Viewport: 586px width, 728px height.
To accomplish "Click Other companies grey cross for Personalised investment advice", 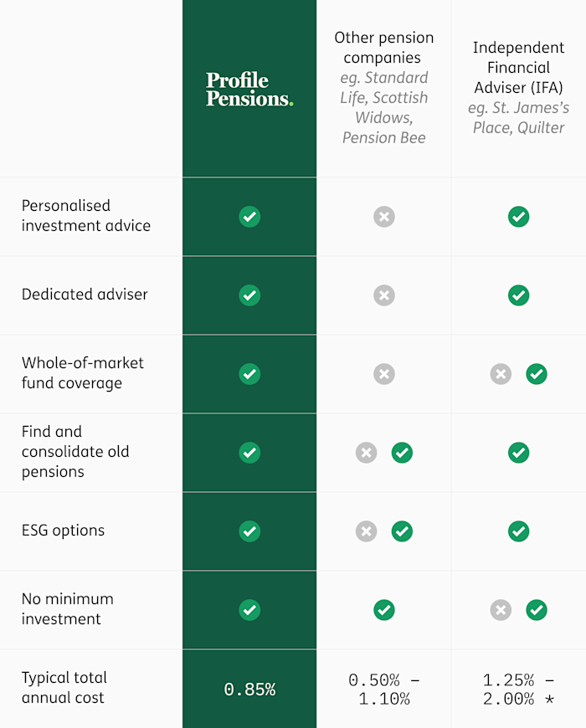I will (x=384, y=217).
